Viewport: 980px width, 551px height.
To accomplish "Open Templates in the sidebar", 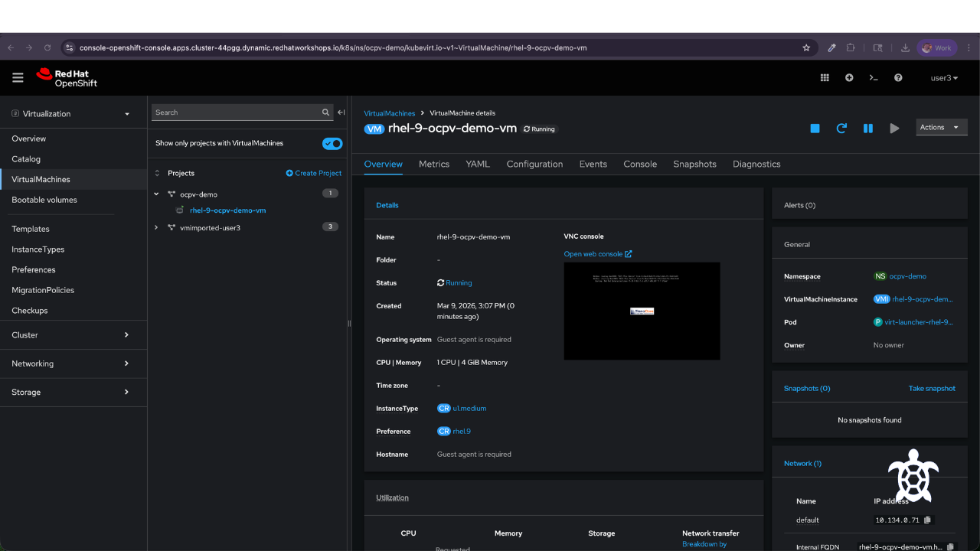I will tap(31, 229).
